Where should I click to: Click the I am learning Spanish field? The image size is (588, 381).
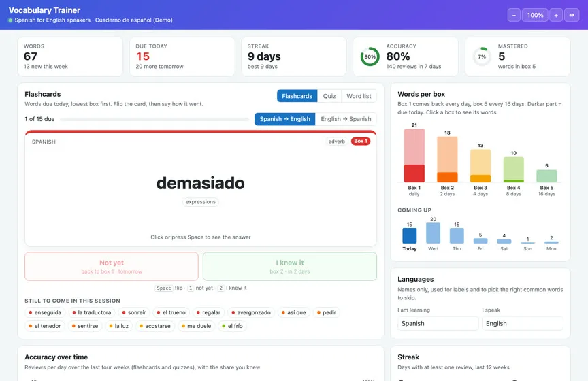tap(438, 323)
